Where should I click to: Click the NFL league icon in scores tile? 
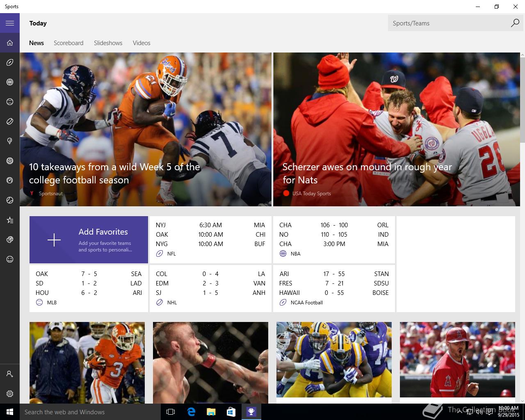click(160, 254)
